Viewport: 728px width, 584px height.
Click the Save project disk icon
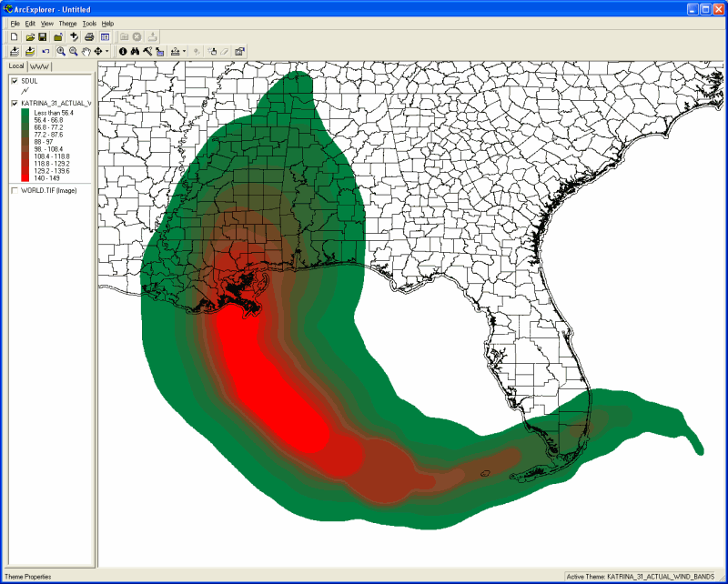pyautogui.click(x=43, y=36)
